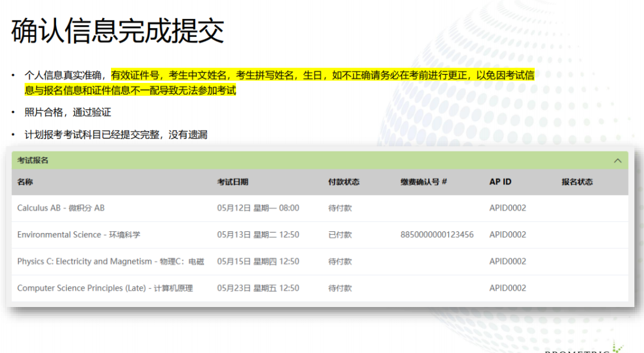The image size is (644, 353).
Task: Click payment confirmation number 8850000000123456
Action: coord(436,235)
